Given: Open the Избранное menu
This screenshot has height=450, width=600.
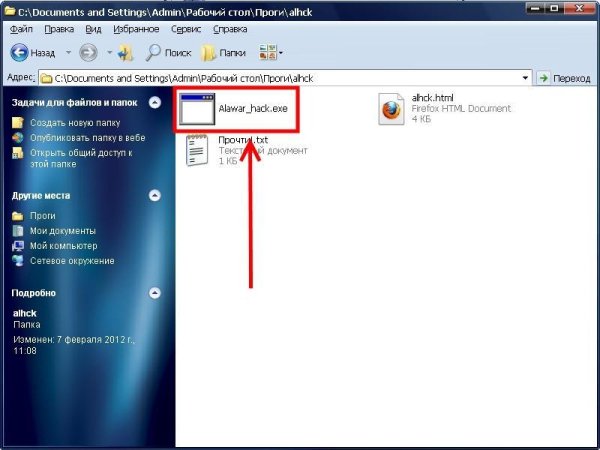Looking at the screenshot, I should pos(136,29).
